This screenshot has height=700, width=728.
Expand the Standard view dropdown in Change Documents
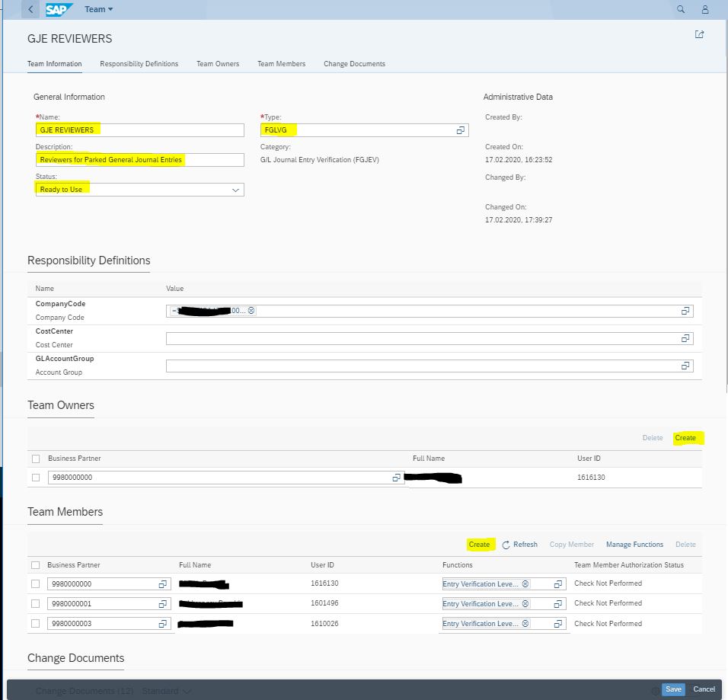[x=168, y=691]
